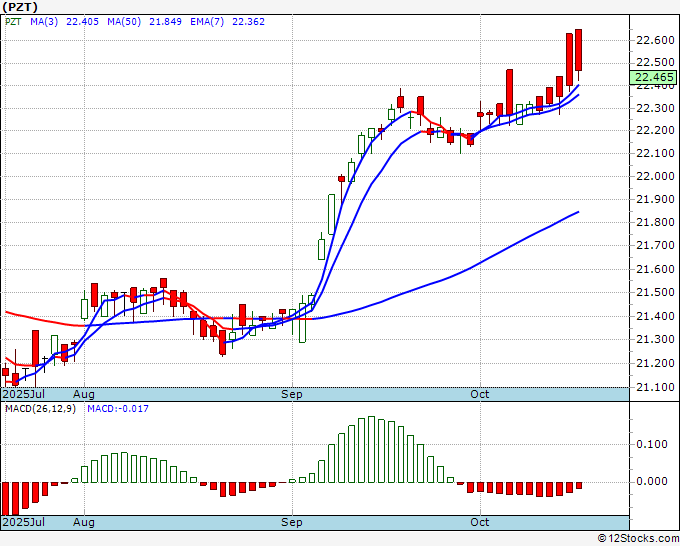Click the MACD(26,12,9) indicator label
This screenshot has width=680, height=546.
pos(40,409)
